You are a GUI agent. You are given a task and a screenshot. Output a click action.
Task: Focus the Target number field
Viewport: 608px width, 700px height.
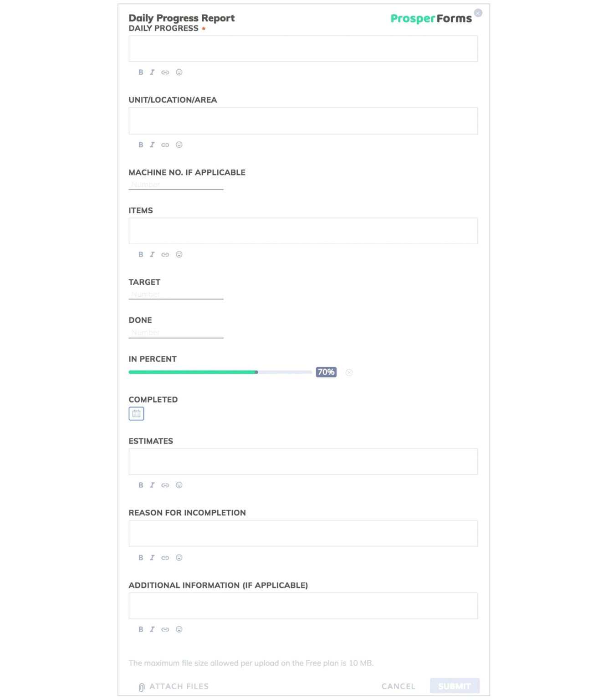[176, 294]
